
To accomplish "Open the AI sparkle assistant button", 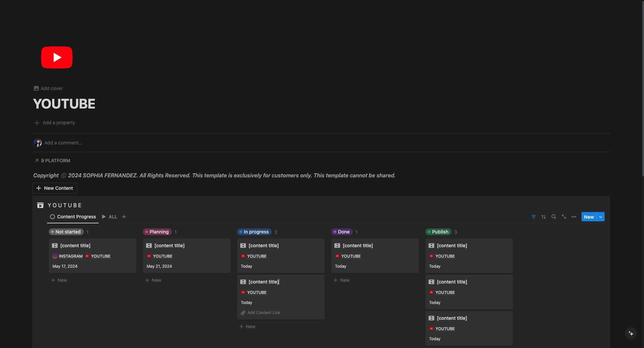I will pos(631,334).
